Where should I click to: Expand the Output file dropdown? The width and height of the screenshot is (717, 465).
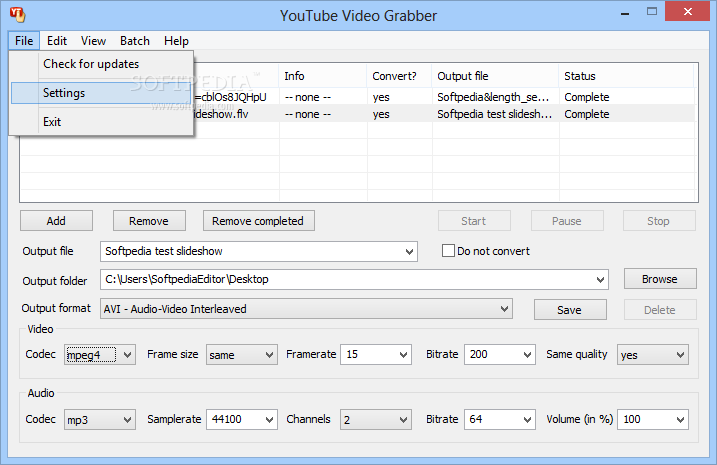[x=409, y=251]
